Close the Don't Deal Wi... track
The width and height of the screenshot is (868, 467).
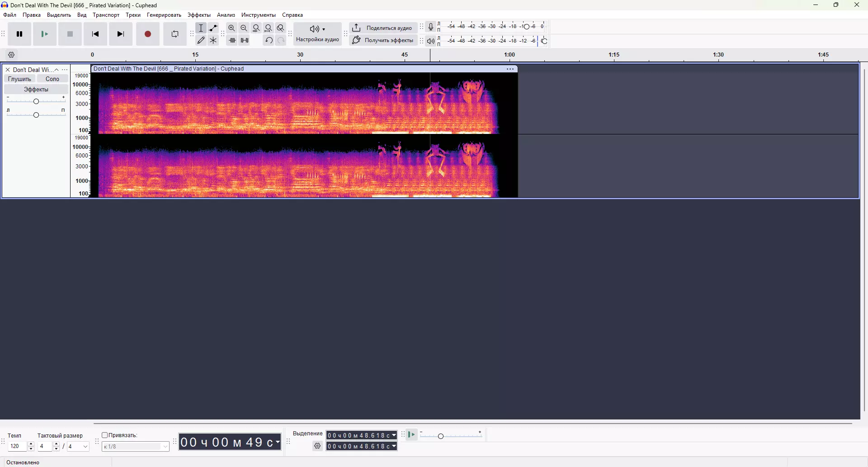(x=8, y=70)
